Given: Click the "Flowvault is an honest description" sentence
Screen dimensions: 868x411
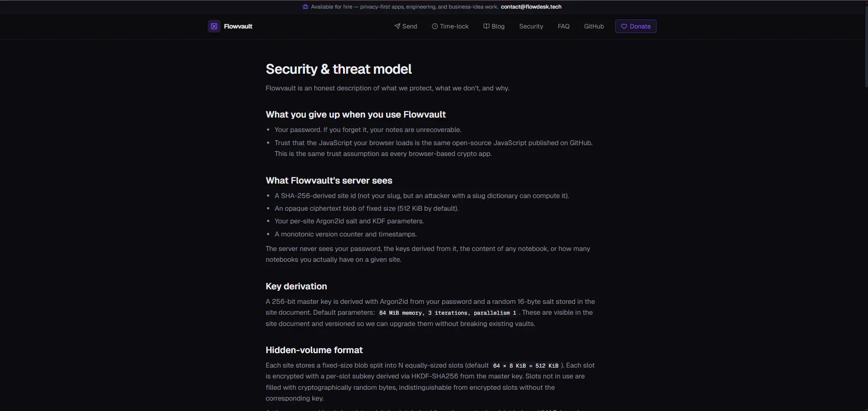Looking at the screenshot, I should (387, 88).
